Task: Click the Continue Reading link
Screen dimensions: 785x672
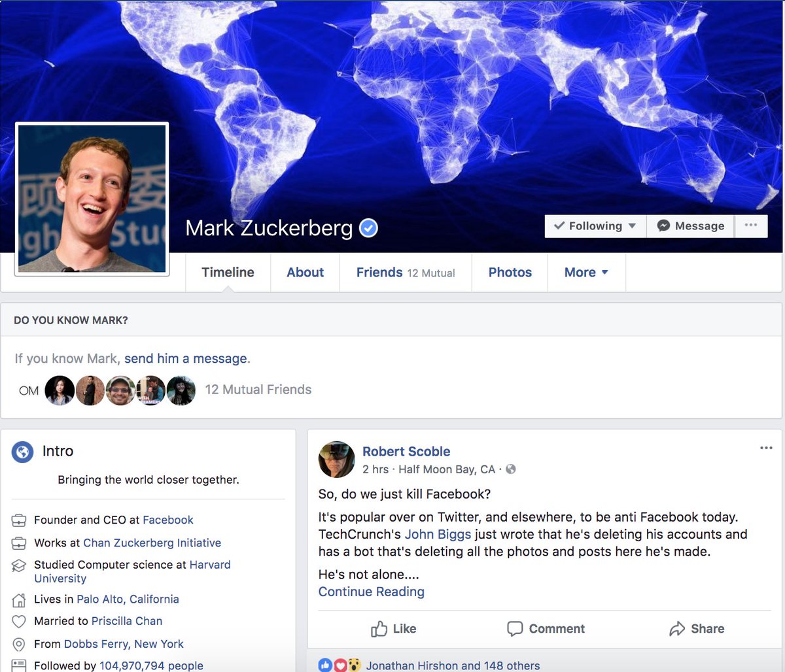Action: [x=371, y=592]
